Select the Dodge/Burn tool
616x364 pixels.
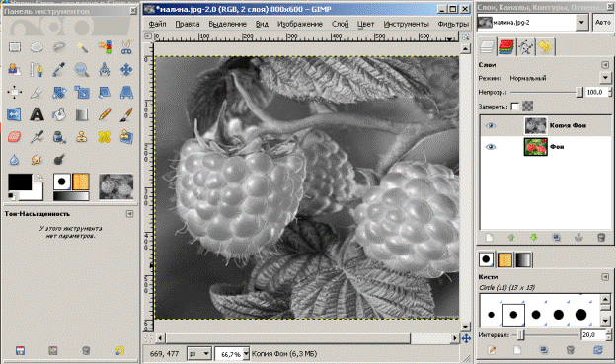pos(59,160)
